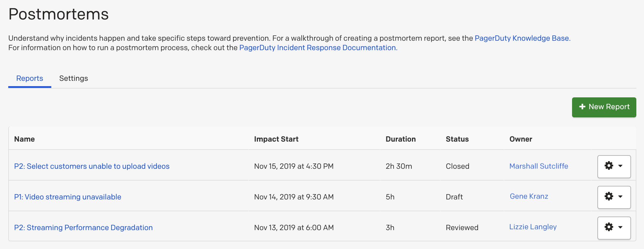View owner Lizzie Langley's profile

click(533, 227)
